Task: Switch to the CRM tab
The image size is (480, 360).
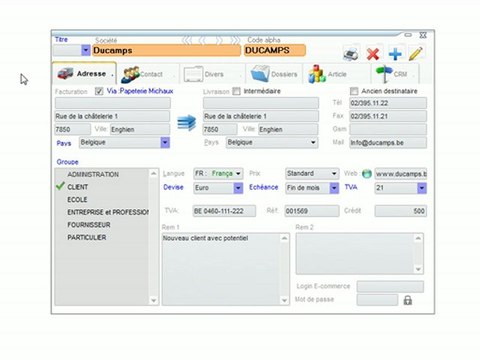Action: [x=395, y=74]
